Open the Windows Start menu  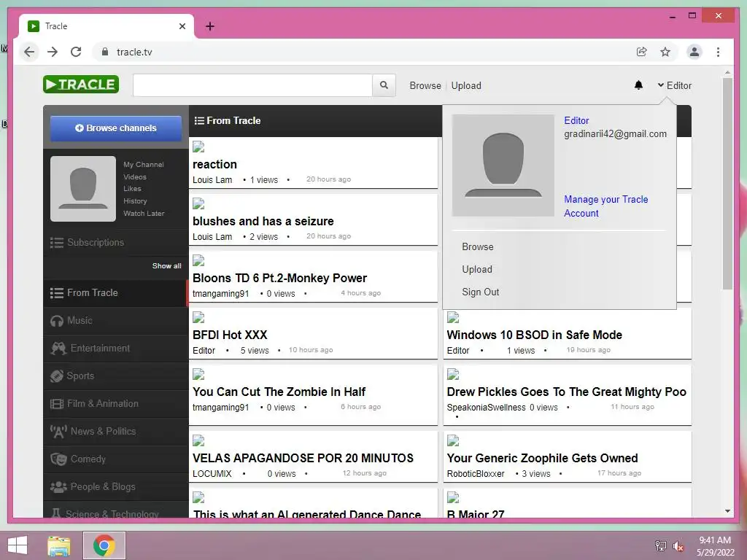[x=18, y=545]
